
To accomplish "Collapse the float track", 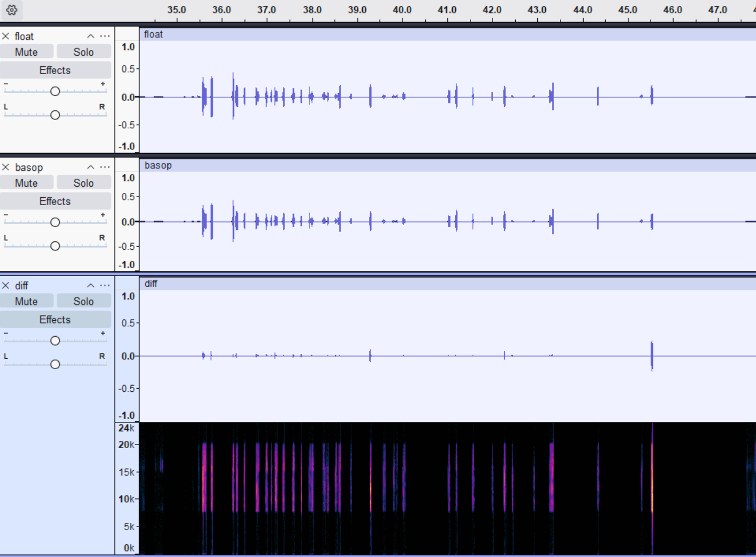I will coord(90,36).
